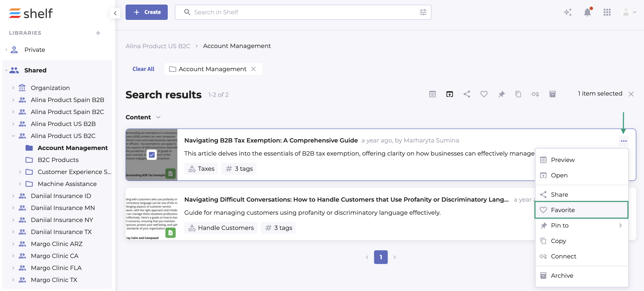Open the apps grid menu
This screenshot has width=644, height=291.
click(607, 12)
